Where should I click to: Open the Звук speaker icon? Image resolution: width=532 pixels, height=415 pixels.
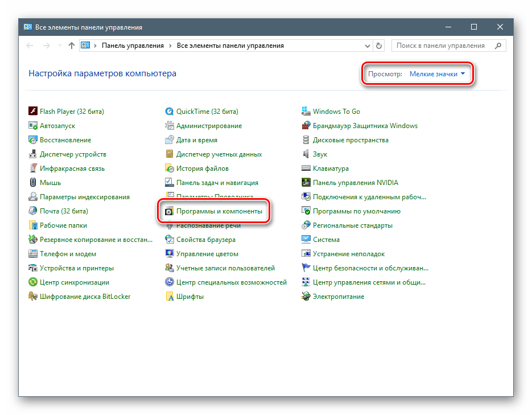click(x=306, y=154)
